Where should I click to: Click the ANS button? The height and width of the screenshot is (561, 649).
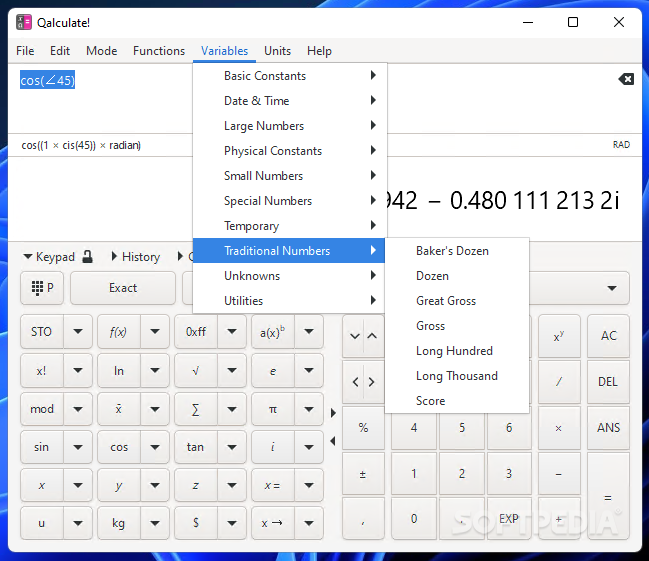click(608, 428)
